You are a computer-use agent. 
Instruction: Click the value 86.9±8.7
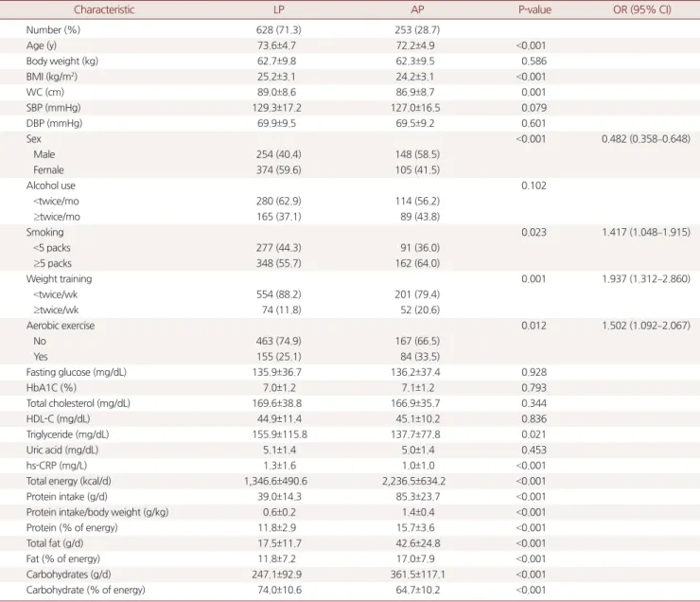pos(415,93)
